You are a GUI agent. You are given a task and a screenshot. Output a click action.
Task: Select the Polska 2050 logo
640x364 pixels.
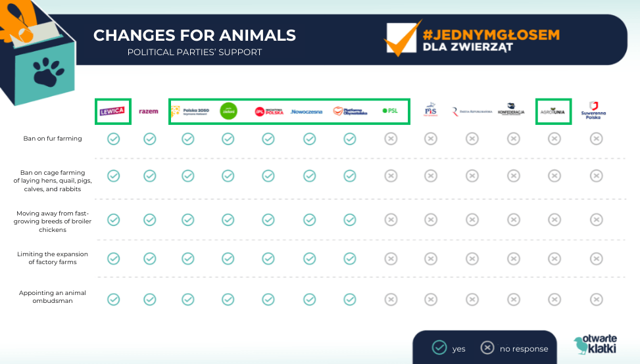tap(190, 111)
